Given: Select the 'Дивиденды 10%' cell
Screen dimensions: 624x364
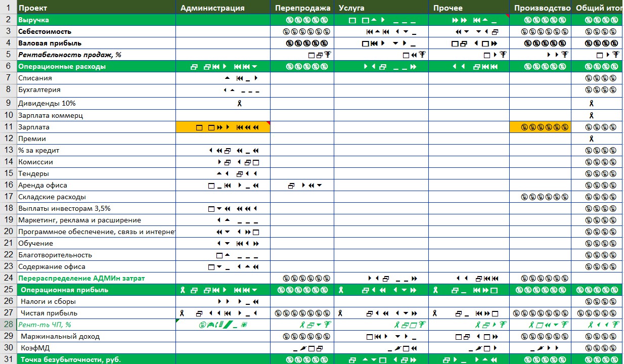Looking at the screenshot, I should tap(96, 103).
